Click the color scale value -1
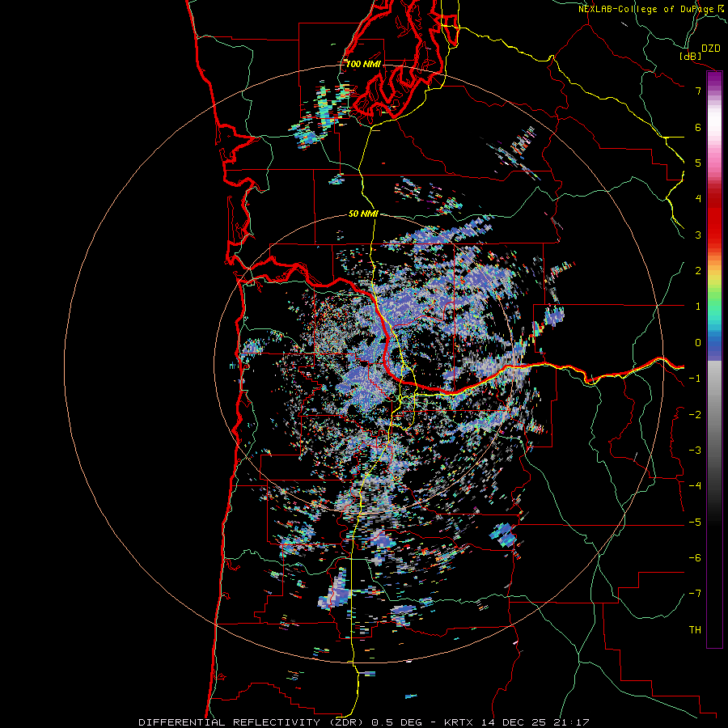728x728 pixels. (x=695, y=379)
